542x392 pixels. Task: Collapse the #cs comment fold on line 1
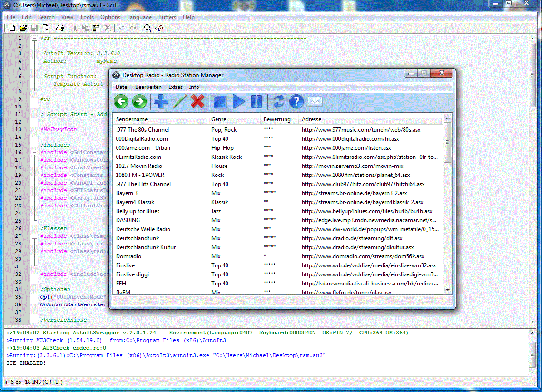click(34, 39)
